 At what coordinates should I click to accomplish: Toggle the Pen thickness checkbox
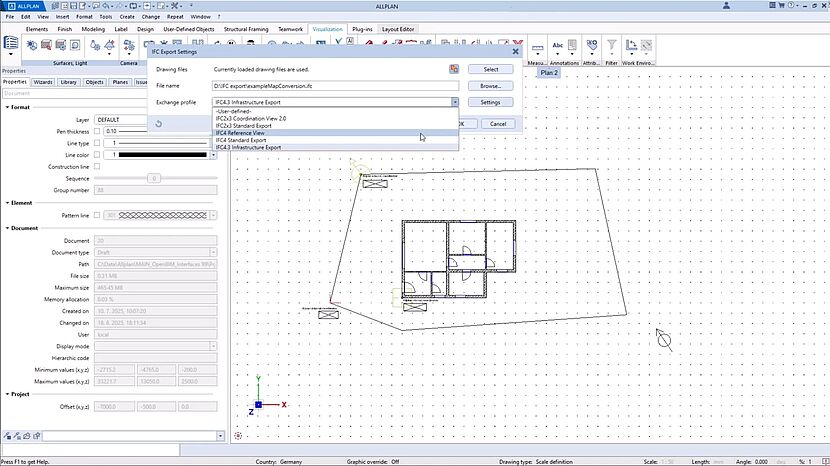(x=97, y=131)
